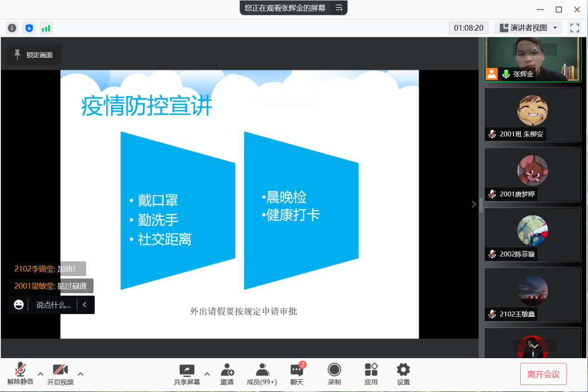Enter full screen mode
Viewport: 588px width, 392px height.
click(x=575, y=28)
